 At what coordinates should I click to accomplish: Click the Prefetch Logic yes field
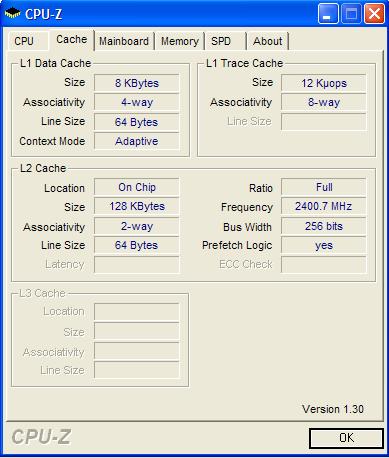click(x=324, y=246)
